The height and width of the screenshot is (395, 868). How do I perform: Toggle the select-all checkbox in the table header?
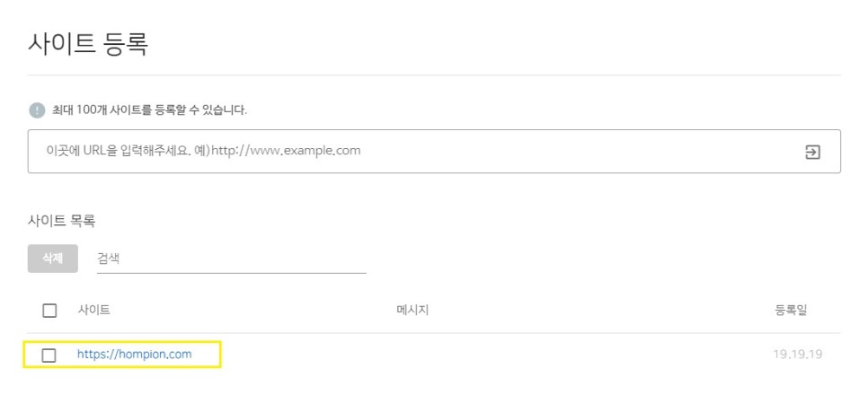tap(49, 311)
